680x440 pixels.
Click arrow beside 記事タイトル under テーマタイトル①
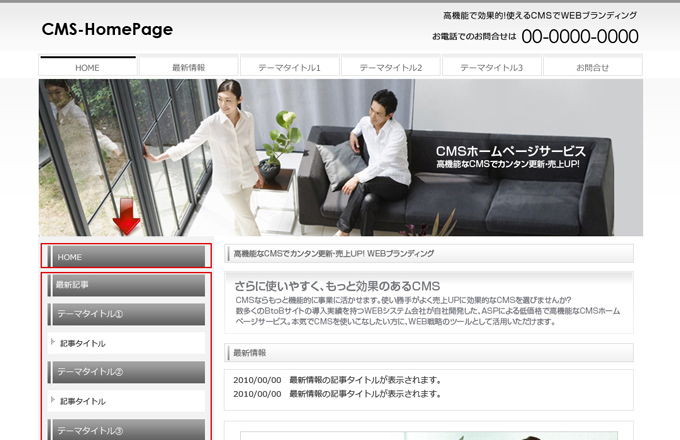53,343
